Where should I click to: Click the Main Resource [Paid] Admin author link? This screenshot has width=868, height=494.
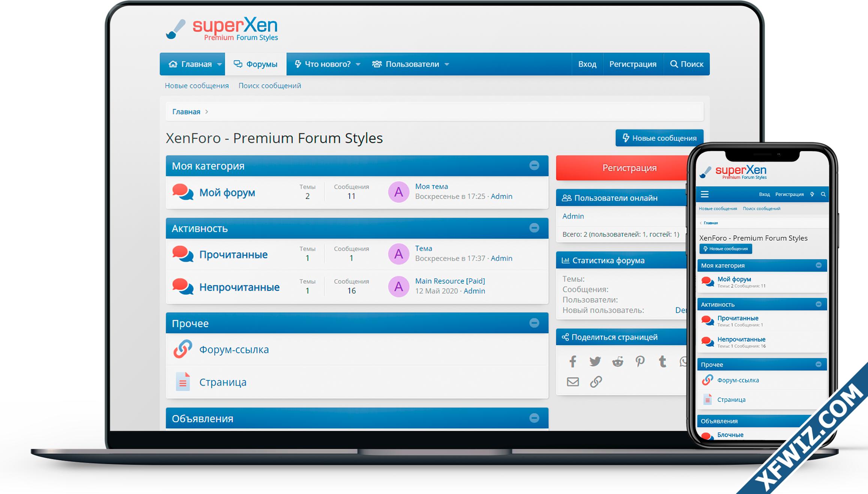(474, 291)
